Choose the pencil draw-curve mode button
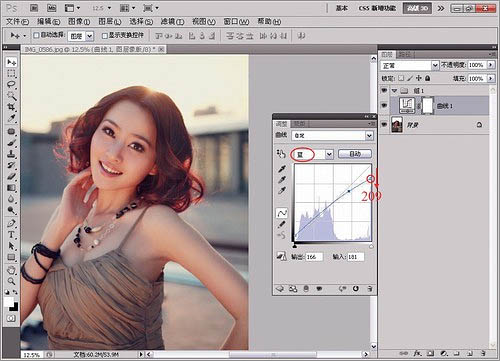 (x=282, y=224)
